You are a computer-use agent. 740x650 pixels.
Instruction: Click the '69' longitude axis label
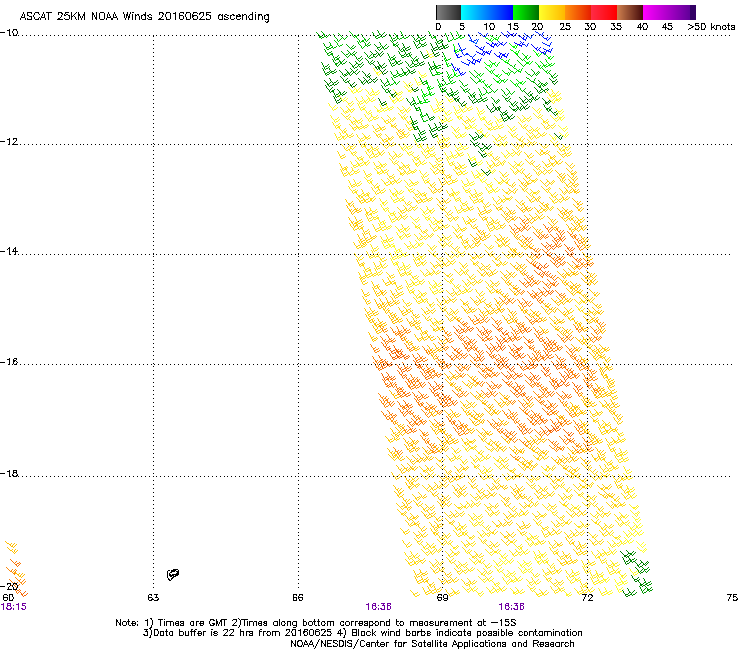click(442, 598)
